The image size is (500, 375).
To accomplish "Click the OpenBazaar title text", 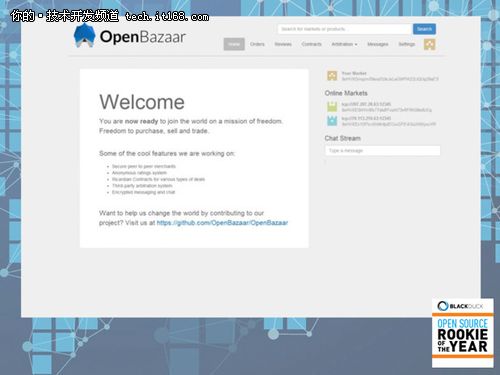I will [x=143, y=37].
